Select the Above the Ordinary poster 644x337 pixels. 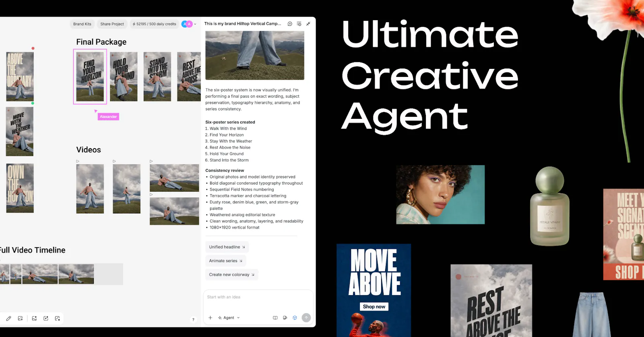tap(20, 76)
